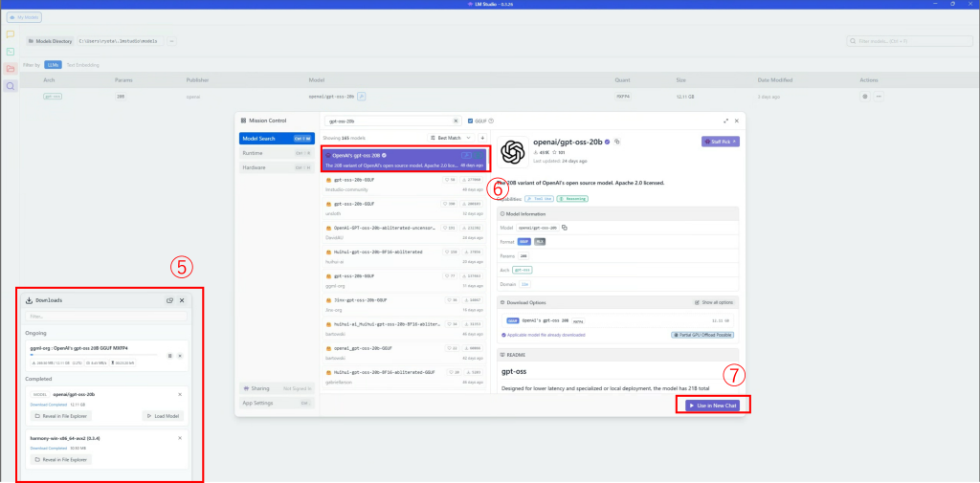Pop out the Downloads panel window

169,300
